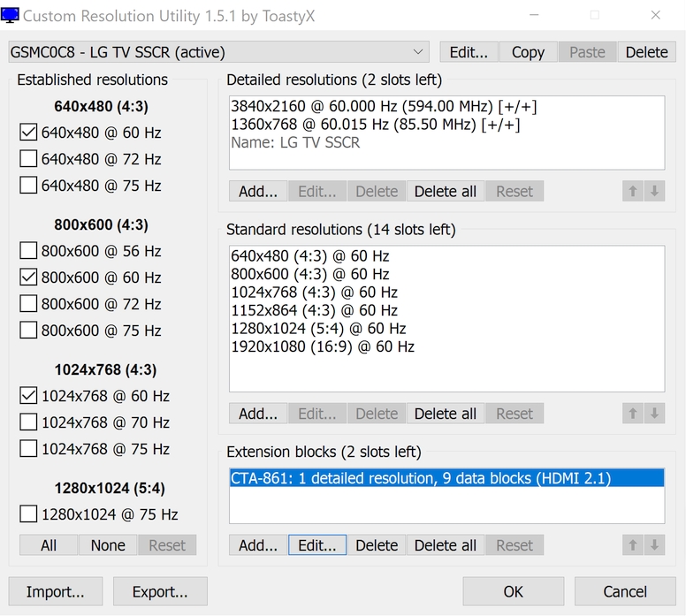Enable the 800x600 @ 72 Hz checkbox
686x616 pixels.
click(28, 304)
